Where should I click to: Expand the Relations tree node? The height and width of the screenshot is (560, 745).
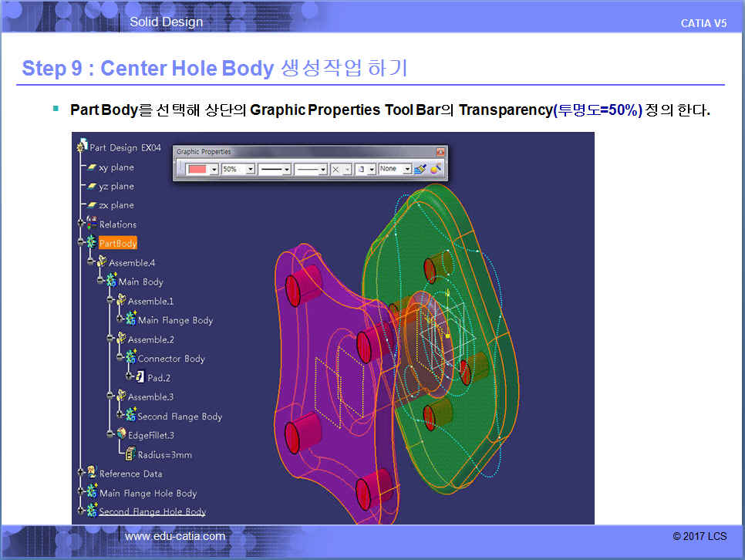pos(81,224)
